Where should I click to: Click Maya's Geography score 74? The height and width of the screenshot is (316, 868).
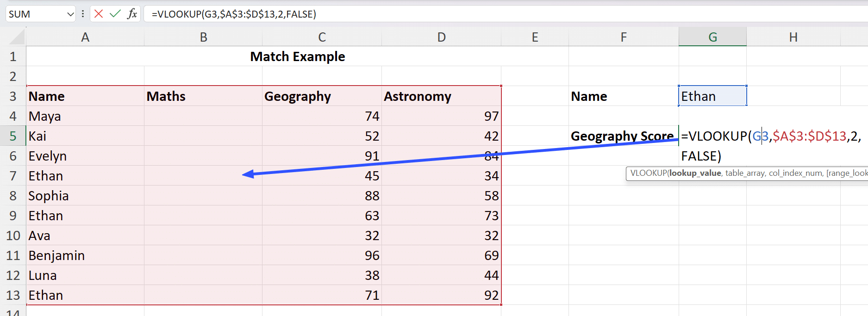coord(322,116)
